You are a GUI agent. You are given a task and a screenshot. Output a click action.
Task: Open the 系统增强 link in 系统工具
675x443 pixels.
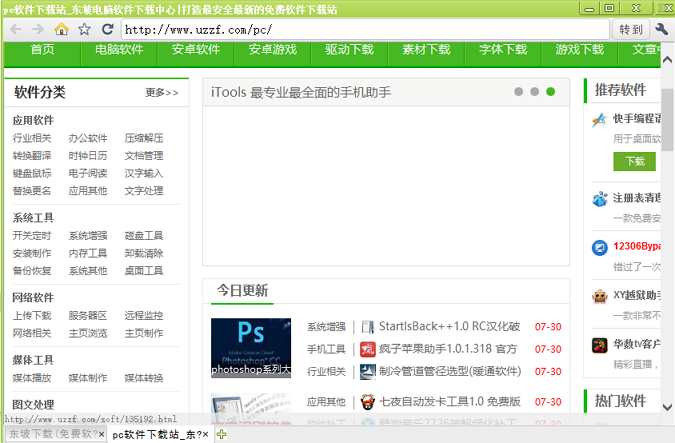88,236
